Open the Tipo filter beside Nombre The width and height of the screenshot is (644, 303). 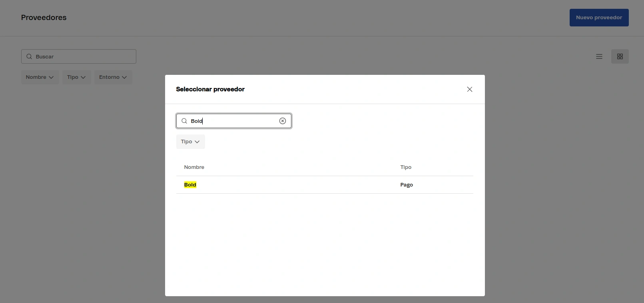(x=76, y=77)
